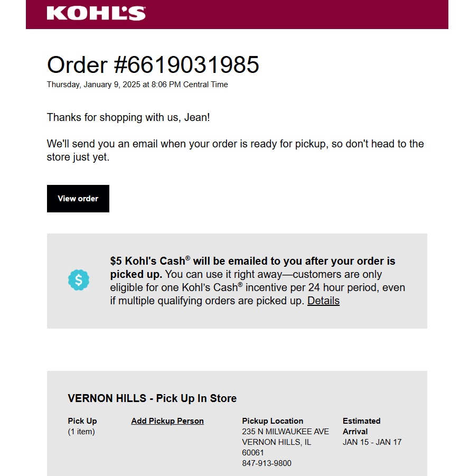Click the Order #6619031985 heading
This screenshot has height=476, width=470.
(x=153, y=64)
